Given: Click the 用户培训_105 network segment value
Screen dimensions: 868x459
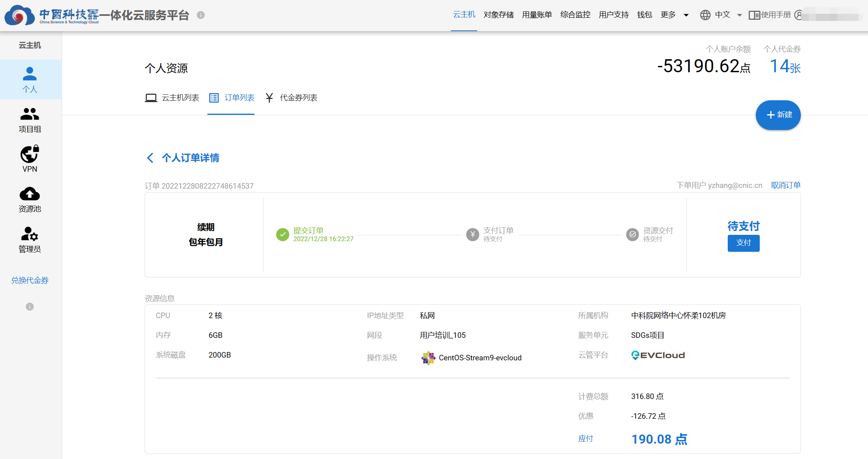Looking at the screenshot, I should pyautogui.click(x=442, y=335).
